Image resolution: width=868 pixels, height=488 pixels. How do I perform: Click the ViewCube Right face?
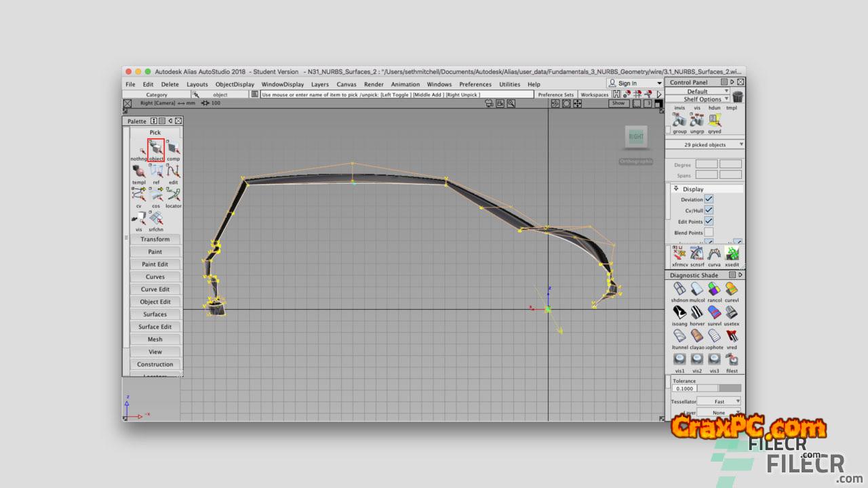point(636,137)
